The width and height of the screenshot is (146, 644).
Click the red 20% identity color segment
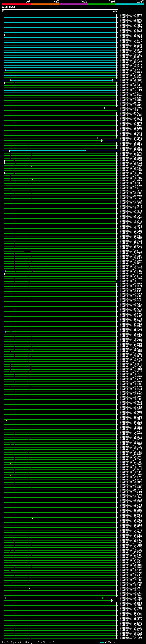16,4
